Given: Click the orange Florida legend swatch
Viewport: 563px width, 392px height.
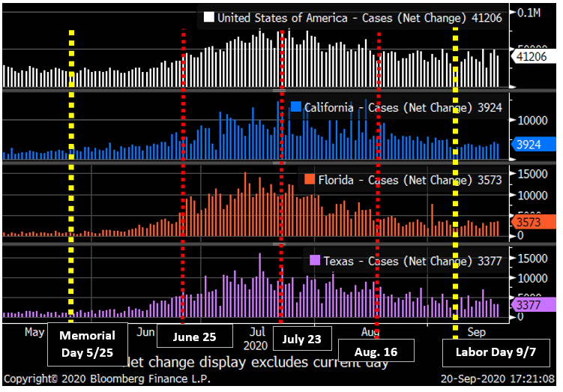Looking at the screenshot, I should [310, 180].
